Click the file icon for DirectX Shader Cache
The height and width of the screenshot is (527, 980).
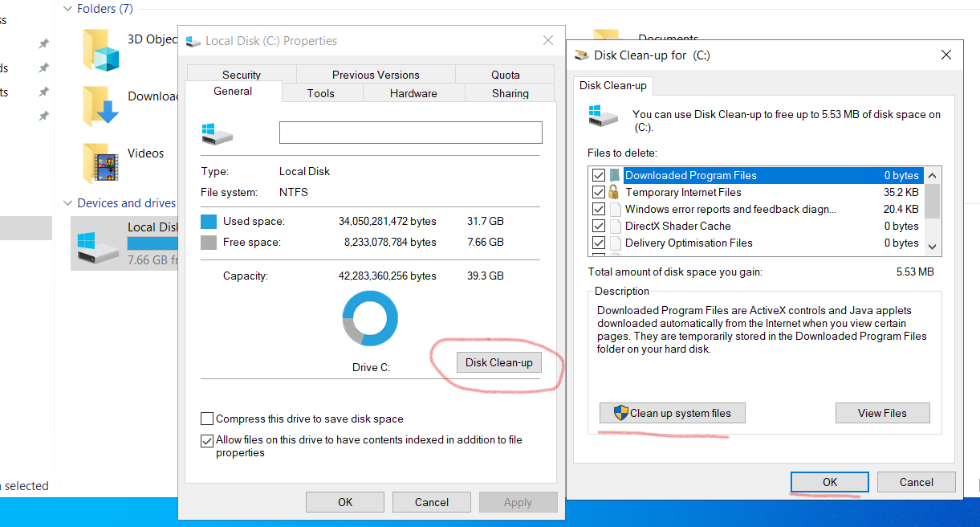click(615, 226)
